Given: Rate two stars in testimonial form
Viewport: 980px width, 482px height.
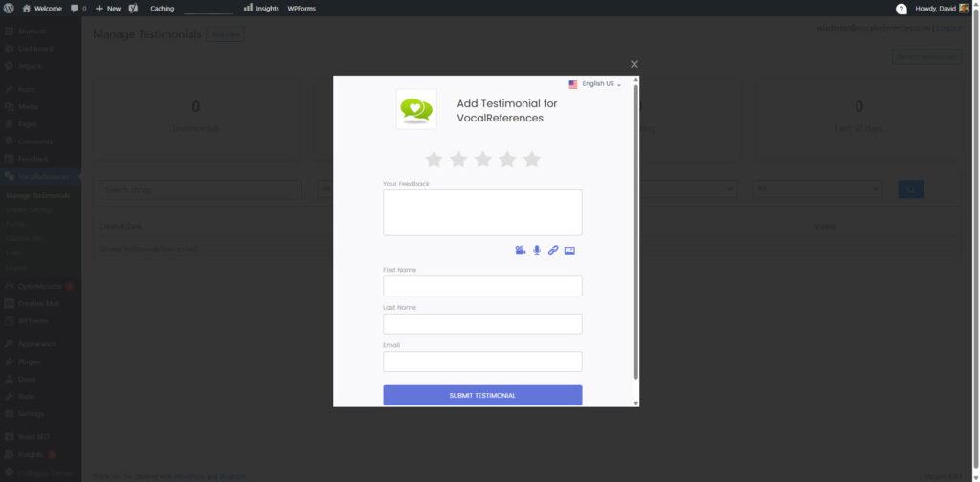Looking at the screenshot, I should click(x=458, y=159).
